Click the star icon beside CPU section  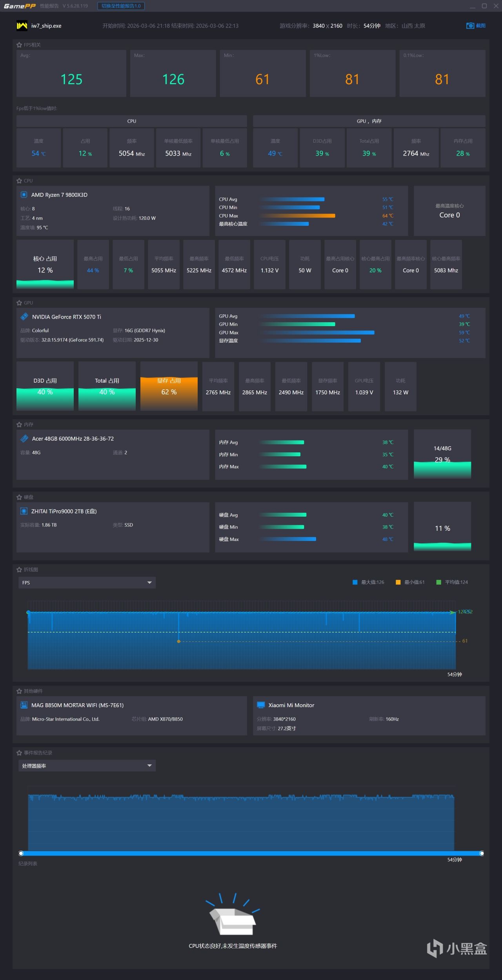19,181
